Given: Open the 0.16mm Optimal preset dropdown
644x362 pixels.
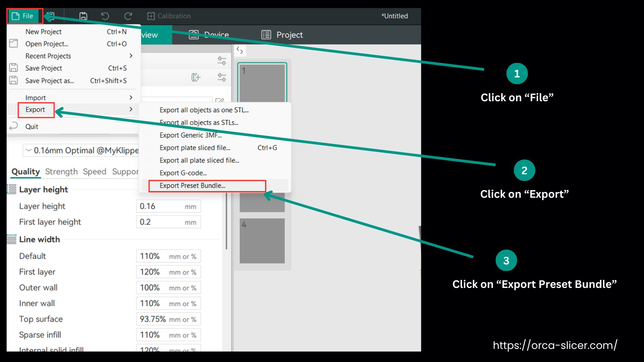Looking at the screenshot, I should tap(81, 150).
